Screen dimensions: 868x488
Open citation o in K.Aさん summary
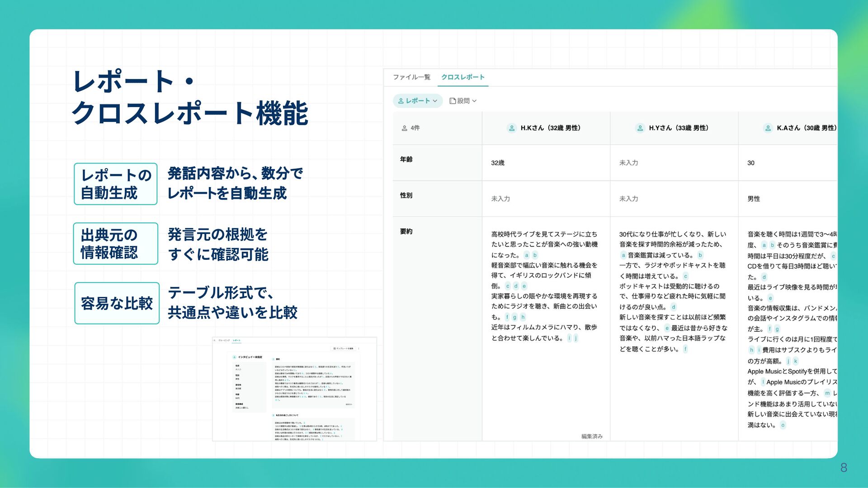coord(783,425)
